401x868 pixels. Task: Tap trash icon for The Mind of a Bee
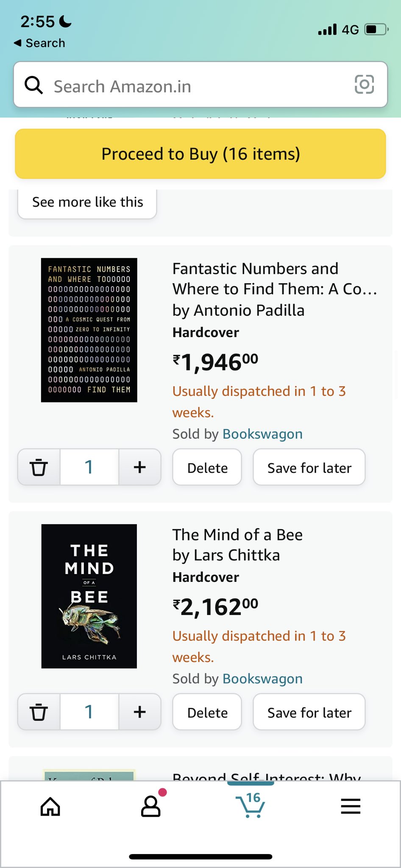[x=39, y=712]
